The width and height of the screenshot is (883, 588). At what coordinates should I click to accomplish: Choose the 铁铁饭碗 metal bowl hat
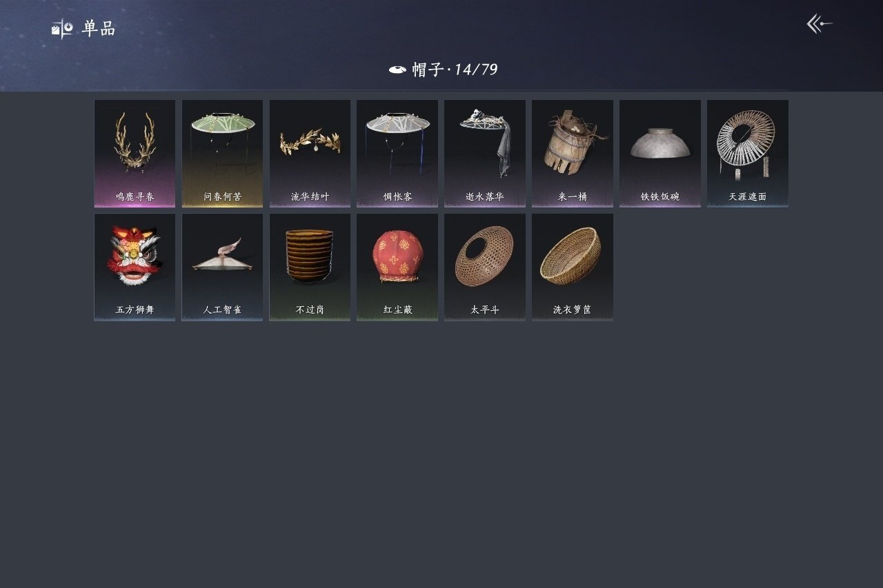pyautogui.click(x=660, y=154)
